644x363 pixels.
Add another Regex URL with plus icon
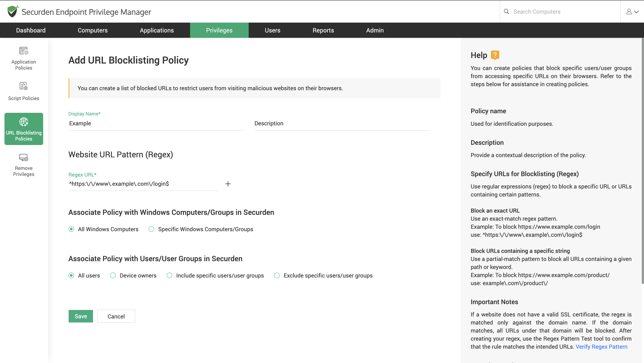click(x=228, y=184)
